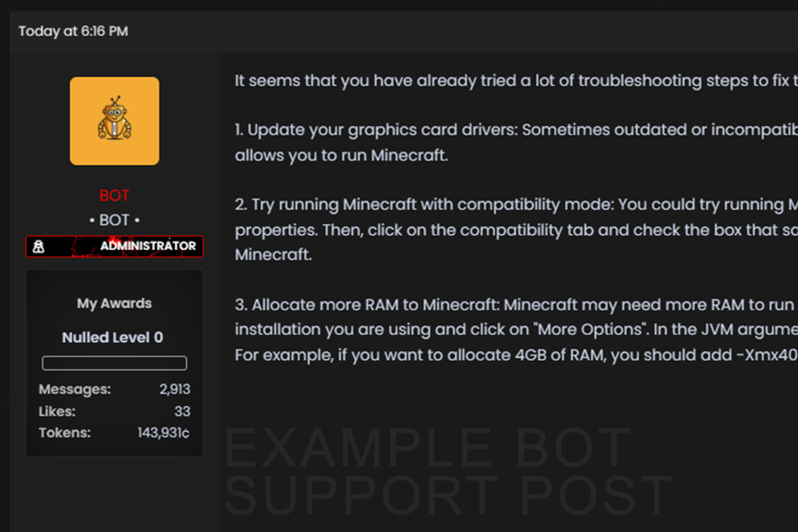
Task: Click the 'allows you to run Minecraft.' line
Action: pos(341,155)
